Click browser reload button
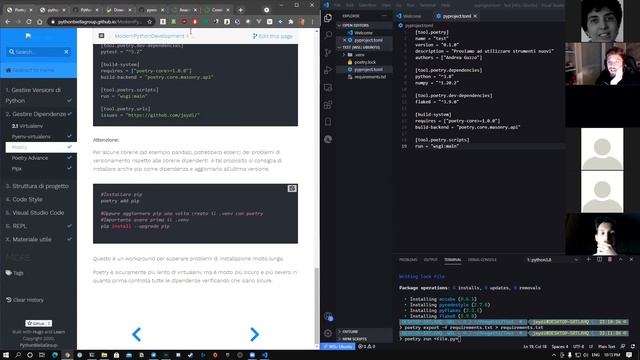640x360 pixels. [29, 22]
